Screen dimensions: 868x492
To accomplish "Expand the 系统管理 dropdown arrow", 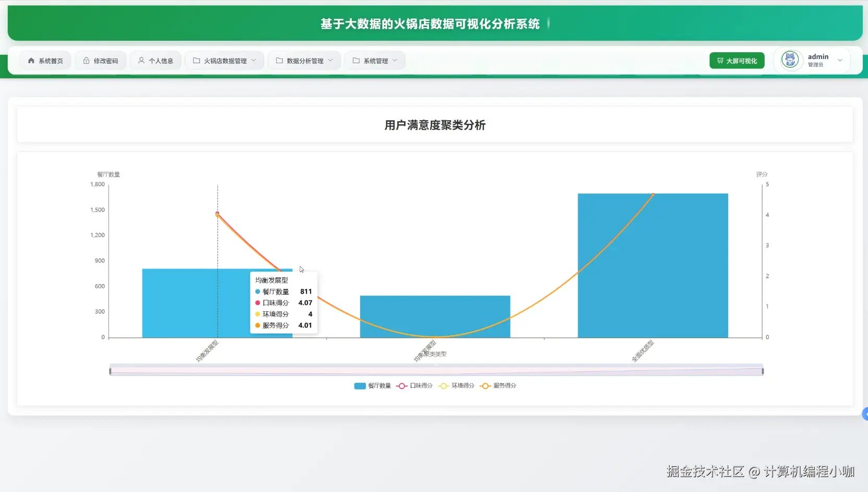I will (x=395, y=61).
